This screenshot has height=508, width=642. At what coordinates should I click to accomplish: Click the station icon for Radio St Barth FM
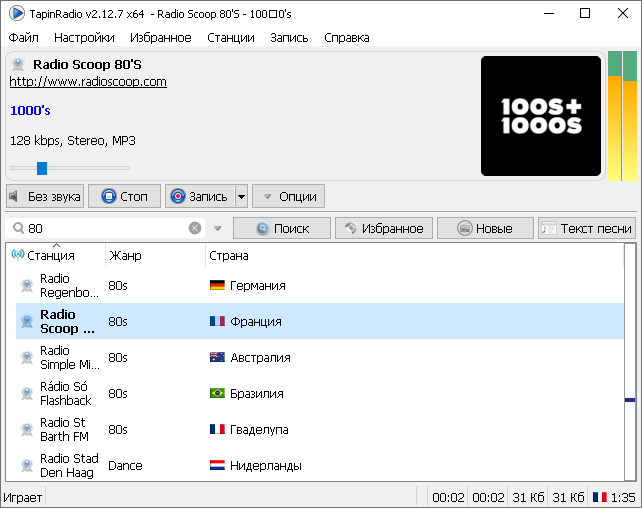[27, 429]
